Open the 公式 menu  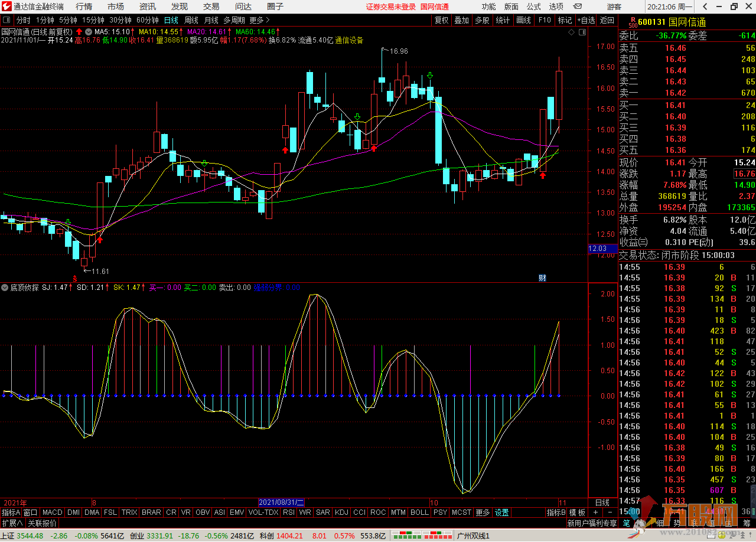click(x=533, y=6)
